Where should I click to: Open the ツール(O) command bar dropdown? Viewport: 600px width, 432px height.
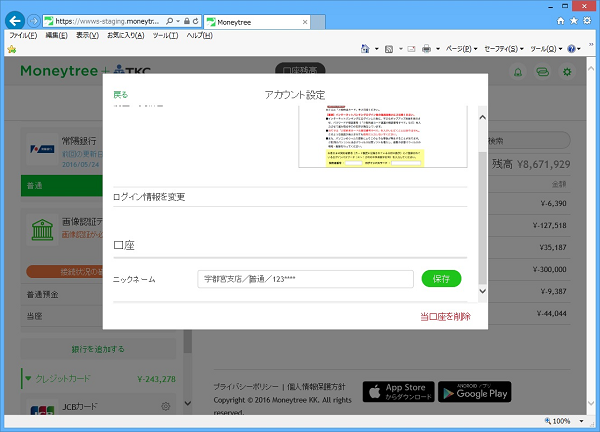click(546, 49)
